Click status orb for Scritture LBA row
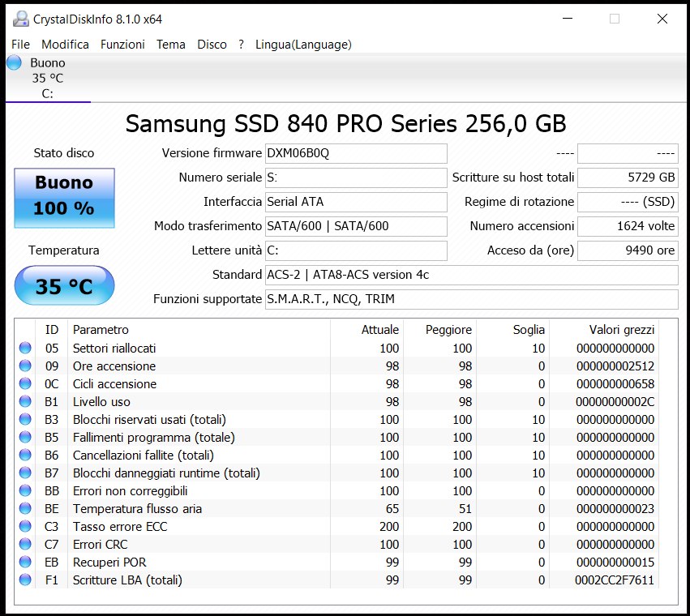The width and height of the screenshot is (690, 616). [x=25, y=580]
